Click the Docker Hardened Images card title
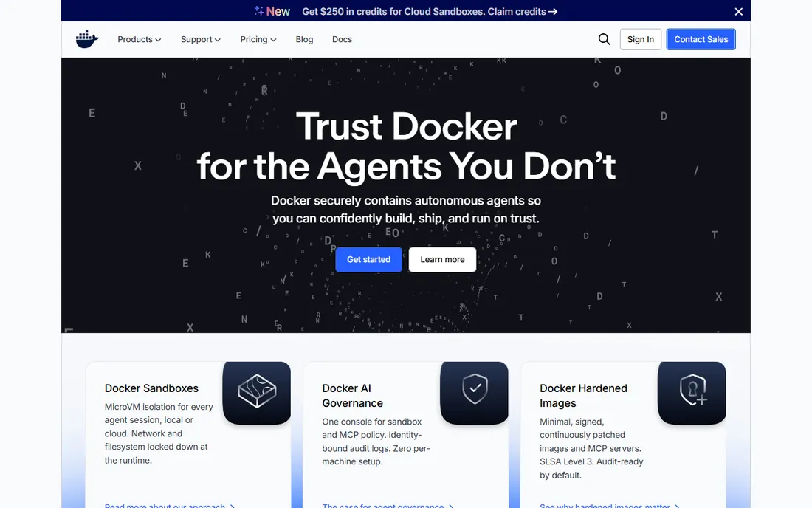 click(584, 396)
